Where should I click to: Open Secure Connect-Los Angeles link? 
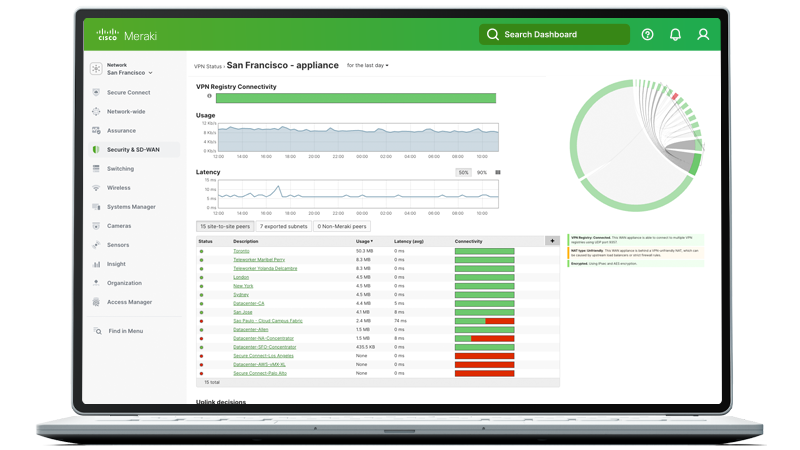(263, 356)
